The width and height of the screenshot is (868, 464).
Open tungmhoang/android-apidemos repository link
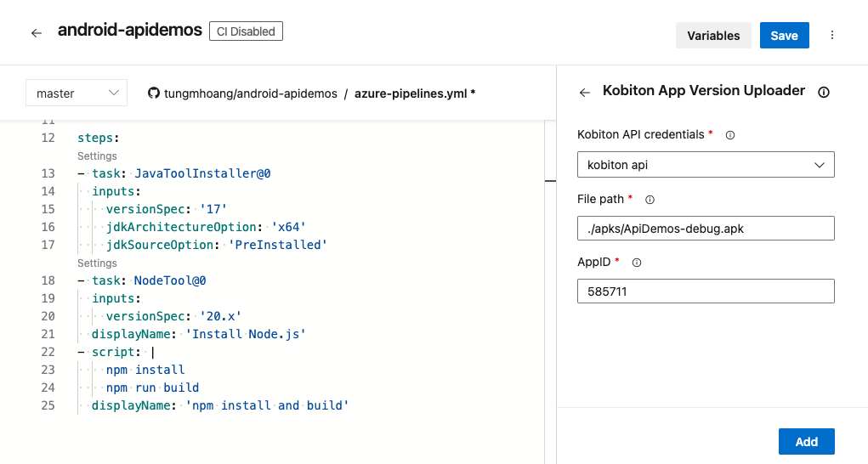[x=250, y=93]
